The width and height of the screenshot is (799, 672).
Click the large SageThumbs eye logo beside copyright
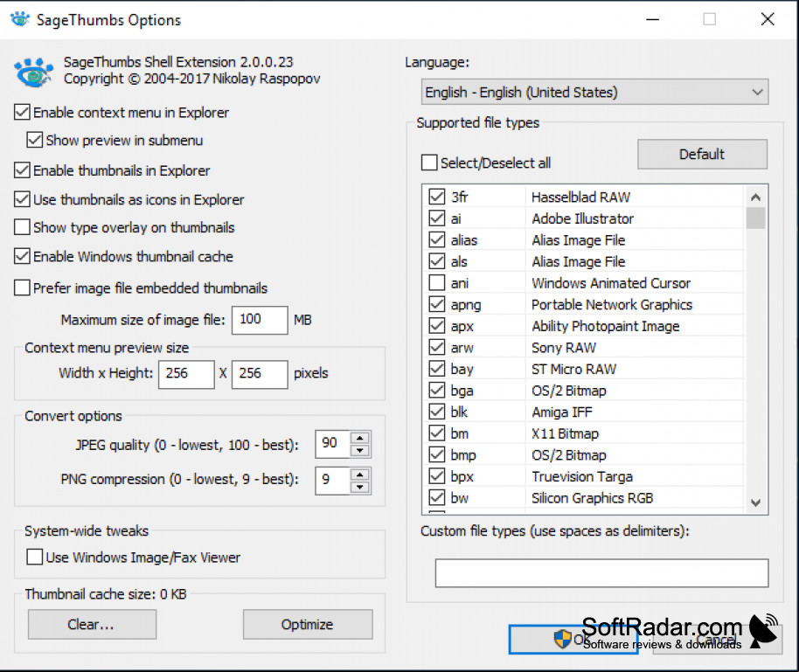[33, 73]
